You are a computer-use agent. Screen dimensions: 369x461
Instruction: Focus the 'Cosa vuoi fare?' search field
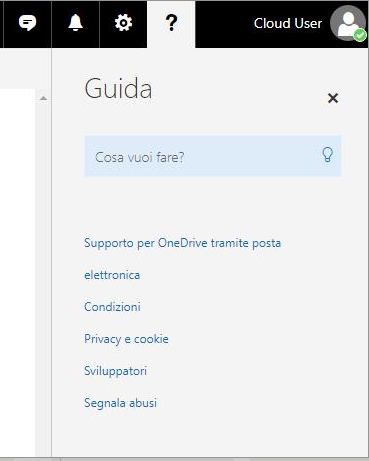(213, 156)
